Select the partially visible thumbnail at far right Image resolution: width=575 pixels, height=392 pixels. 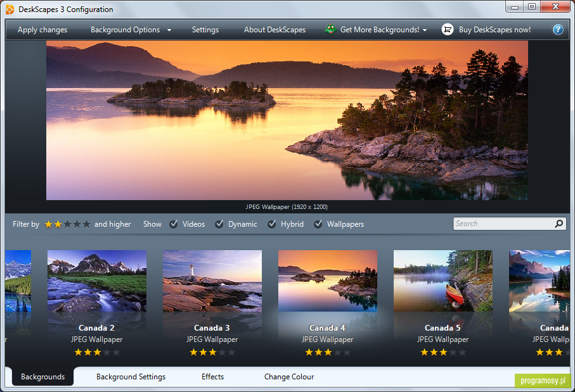click(x=539, y=281)
